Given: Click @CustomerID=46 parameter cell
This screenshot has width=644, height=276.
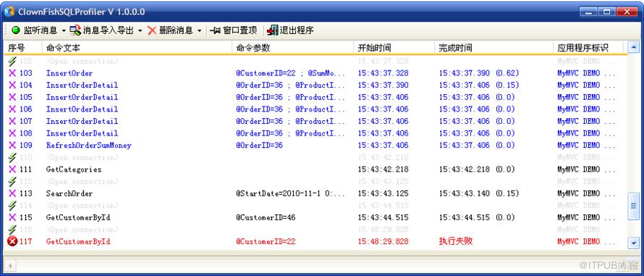Looking at the screenshot, I should (x=266, y=217).
